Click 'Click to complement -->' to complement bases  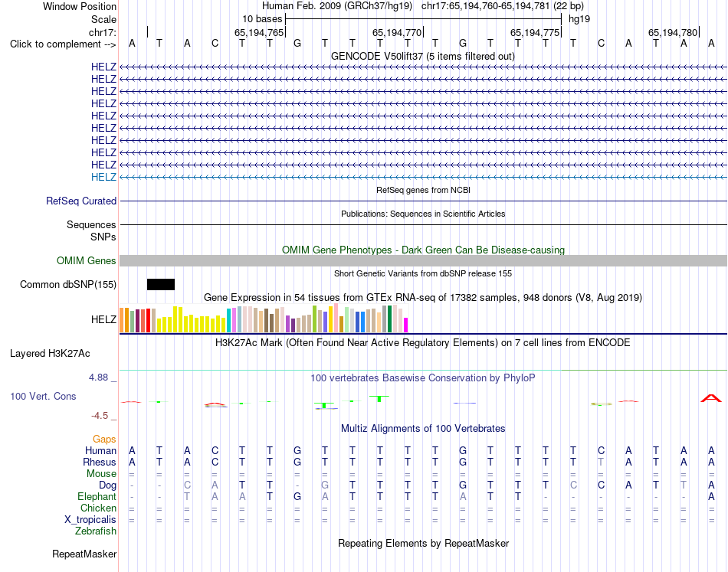(63, 44)
